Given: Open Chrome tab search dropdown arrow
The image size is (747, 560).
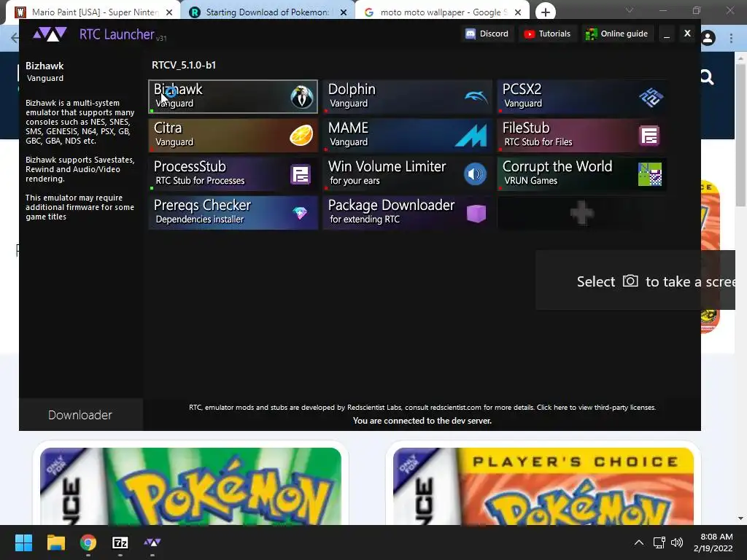Looking at the screenshot, I should coord(630,10).
